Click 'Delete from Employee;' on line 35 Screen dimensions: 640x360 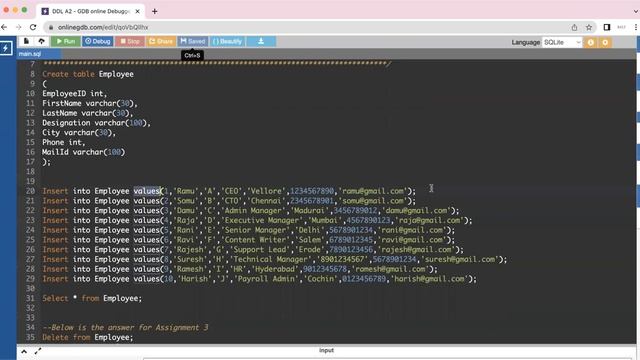[x=88, y=338]
